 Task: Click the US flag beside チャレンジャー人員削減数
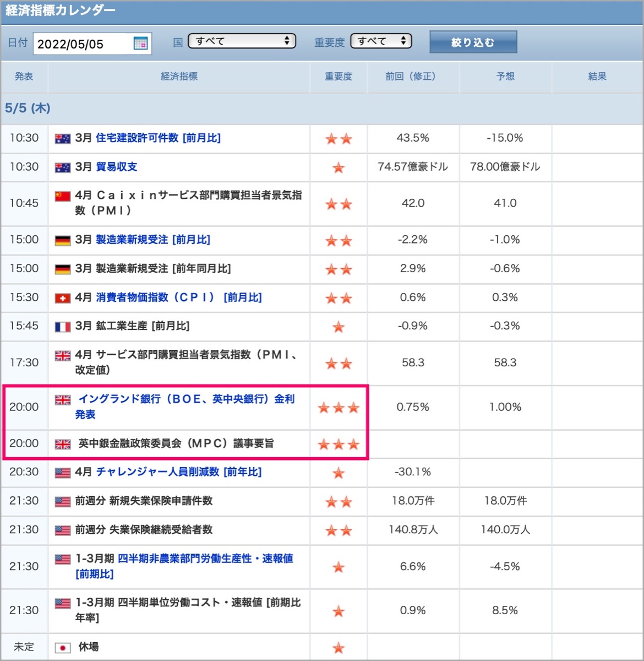coord(63,473)
